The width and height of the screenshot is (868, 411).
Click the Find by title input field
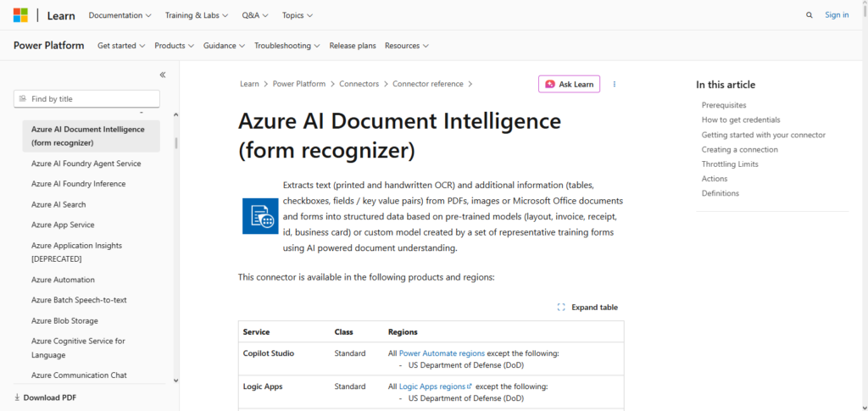coord(86,99)
